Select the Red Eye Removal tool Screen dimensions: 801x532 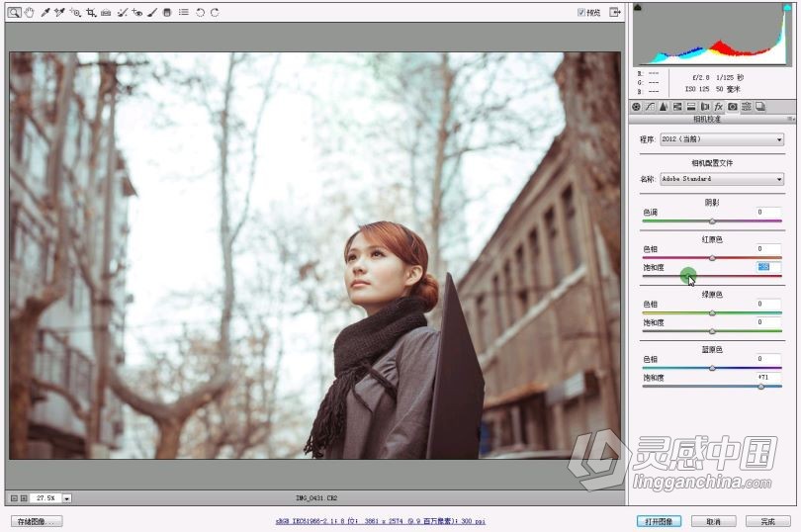[136, 12]
